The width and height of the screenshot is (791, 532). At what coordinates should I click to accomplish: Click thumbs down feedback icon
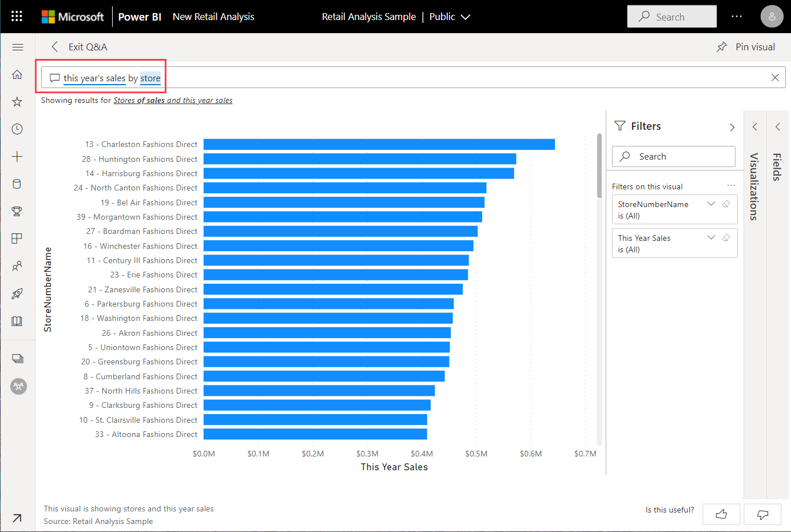pyautogui.click(x=762, y=514)
